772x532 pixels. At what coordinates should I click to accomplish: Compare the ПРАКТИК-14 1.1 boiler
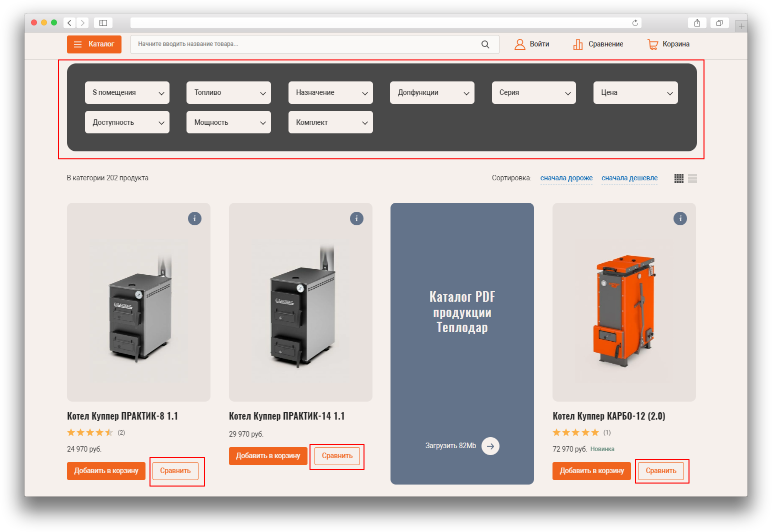(x=337, y=456)
